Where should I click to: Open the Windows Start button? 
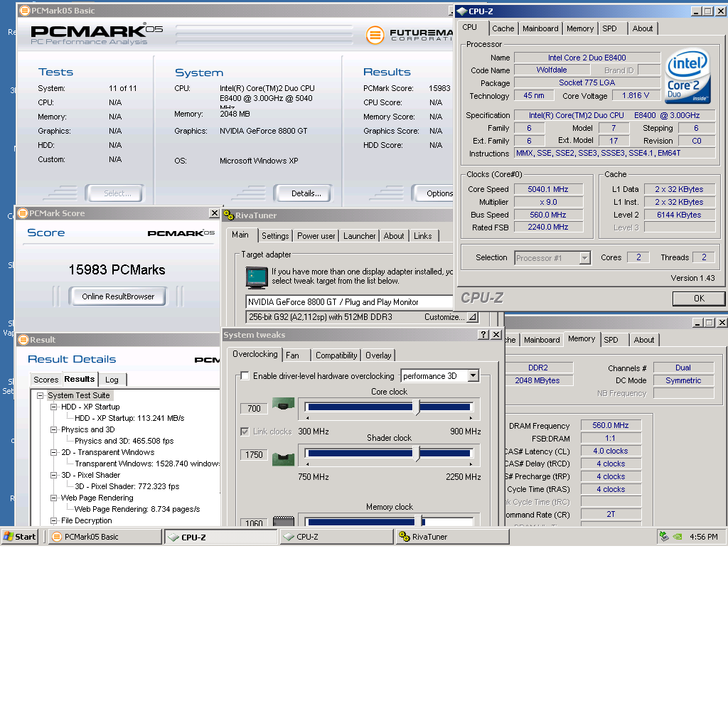(19, 537)
